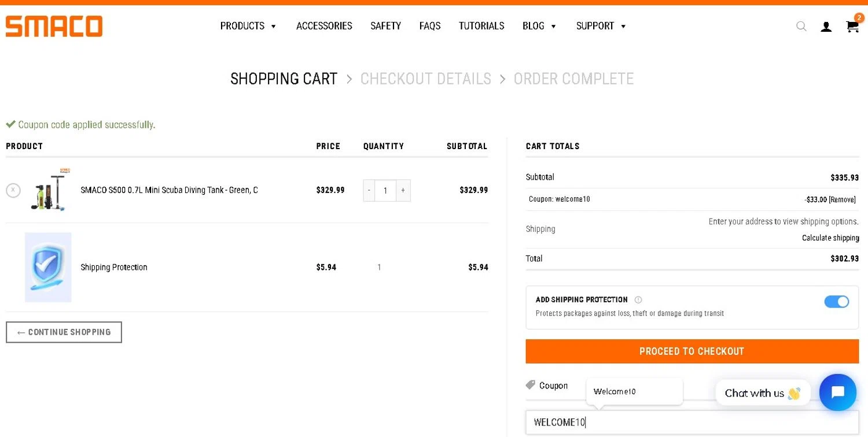Click the Order Complete step text

[x=574, y=79]
